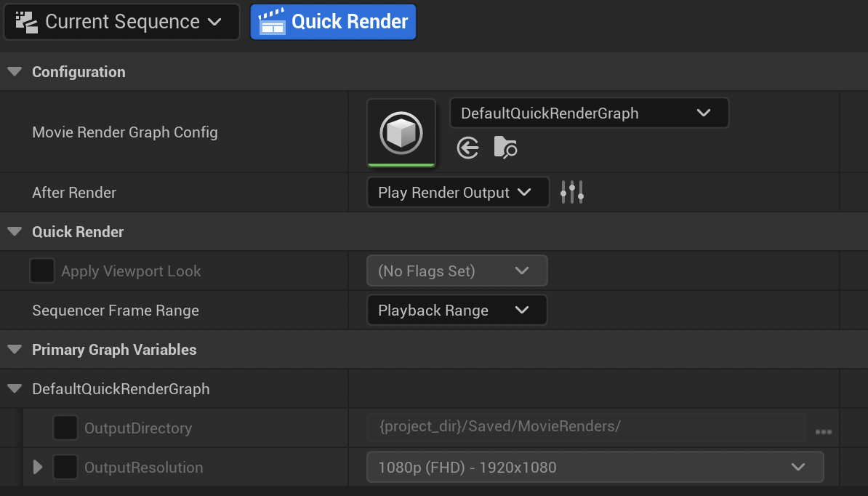Open the No Flags Set dropdown
Image resolution: width=868 pixels, height=496 pixels.
point(457,271)
